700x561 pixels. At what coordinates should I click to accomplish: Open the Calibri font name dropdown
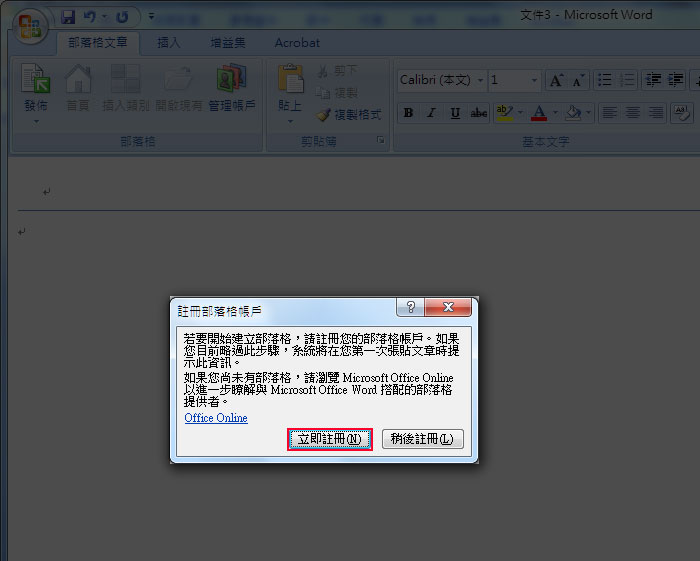[x=480, y=81]
